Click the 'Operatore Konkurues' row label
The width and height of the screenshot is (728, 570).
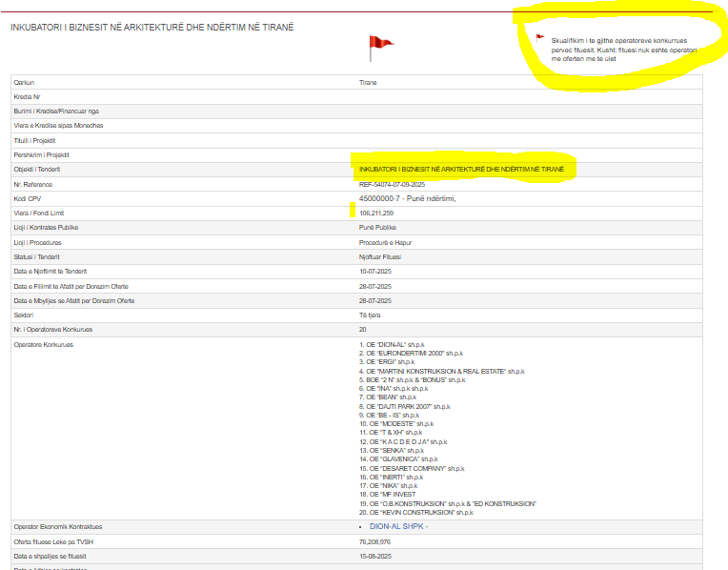(x=44, y=344)
